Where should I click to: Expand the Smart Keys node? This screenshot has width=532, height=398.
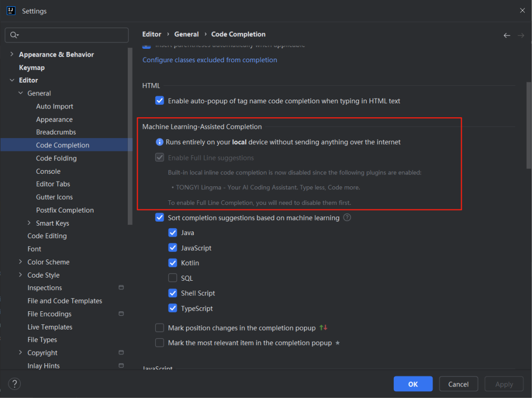pos(29,223)
